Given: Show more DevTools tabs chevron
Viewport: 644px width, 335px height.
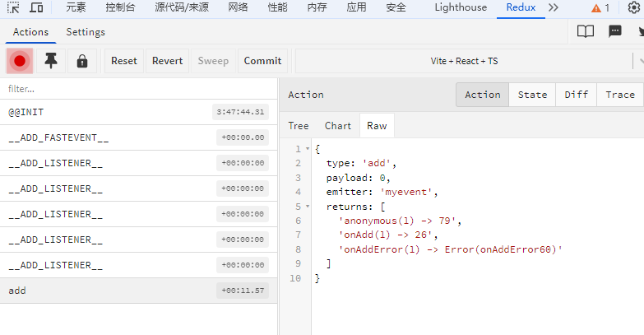Looking at the screenshot, I should (x=554, y=7).
